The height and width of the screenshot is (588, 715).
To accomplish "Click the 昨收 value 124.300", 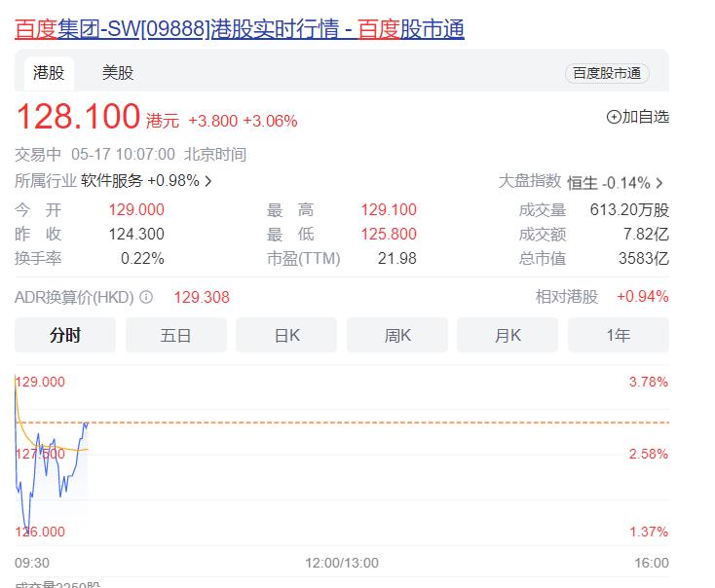I will [136, 234].
